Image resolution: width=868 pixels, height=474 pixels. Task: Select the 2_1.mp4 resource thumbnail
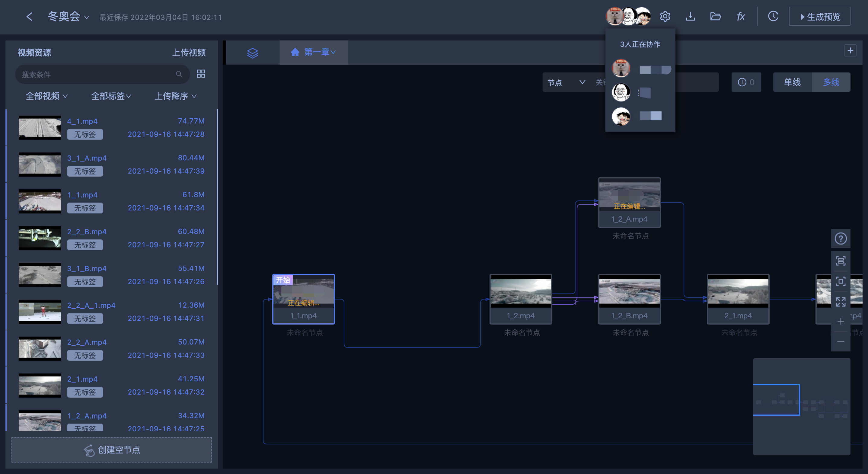click(40, 385)
